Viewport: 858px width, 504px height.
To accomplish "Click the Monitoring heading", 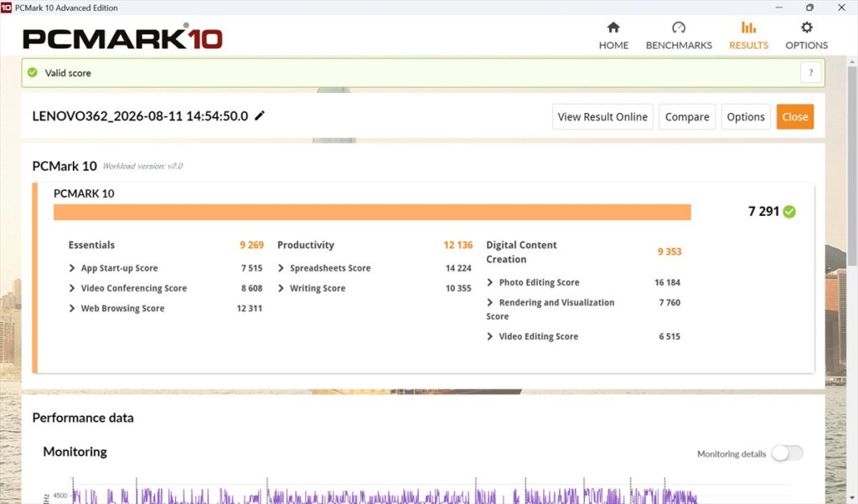I will [x=75, y=451].
